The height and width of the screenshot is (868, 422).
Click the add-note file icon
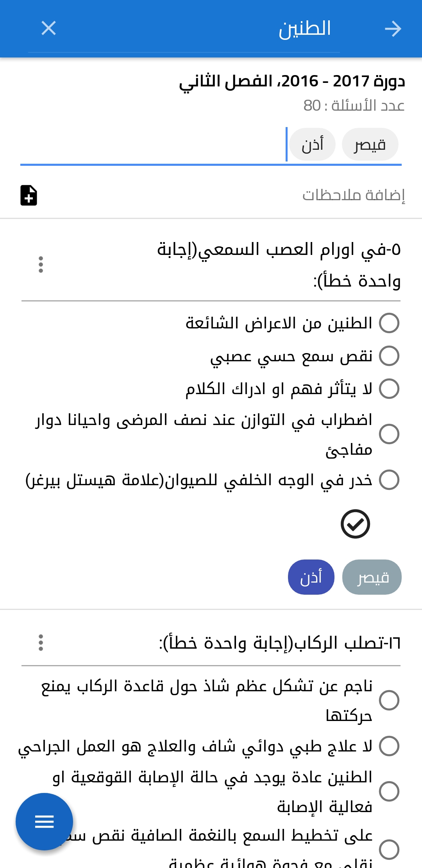29,195
